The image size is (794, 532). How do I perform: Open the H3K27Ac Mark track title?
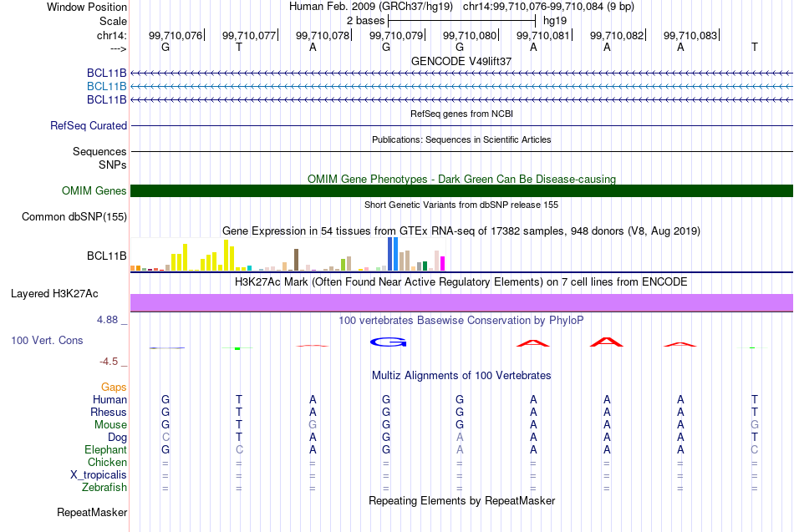[461, 282]
